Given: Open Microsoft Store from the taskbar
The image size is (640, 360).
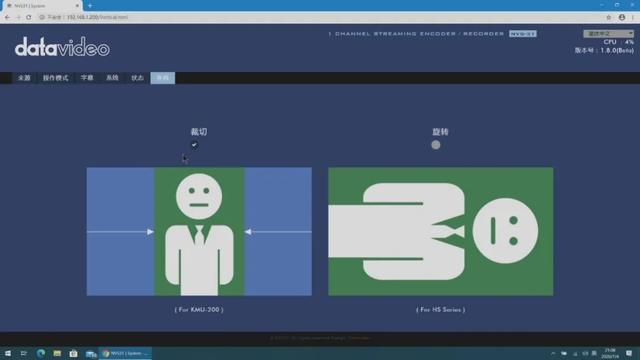Looking at the screenshot, I should 73,353.
